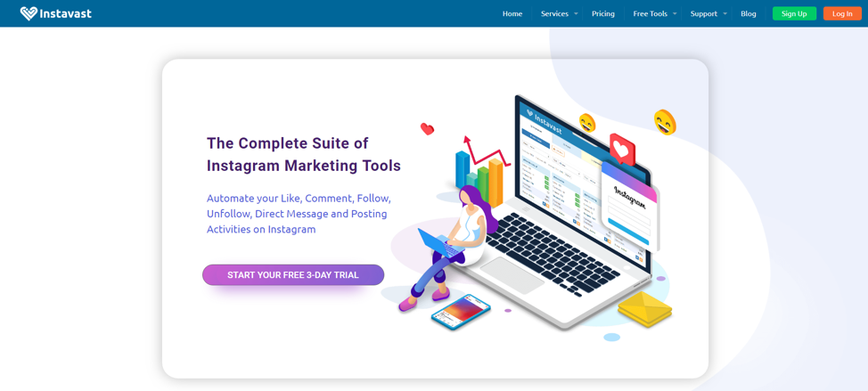The image size is (868, 391).
Task: Click the text "Activities on Instagram"
Action: tap(261, 229)
